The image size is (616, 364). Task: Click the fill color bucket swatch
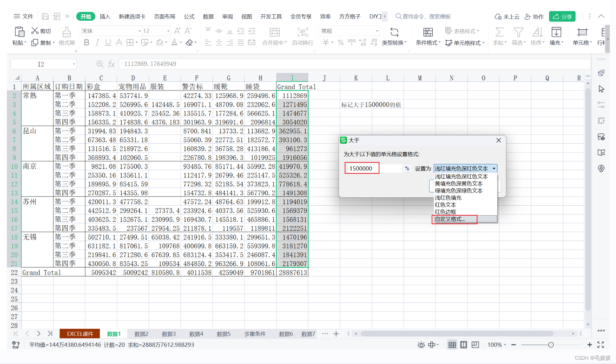coord(160,43)
